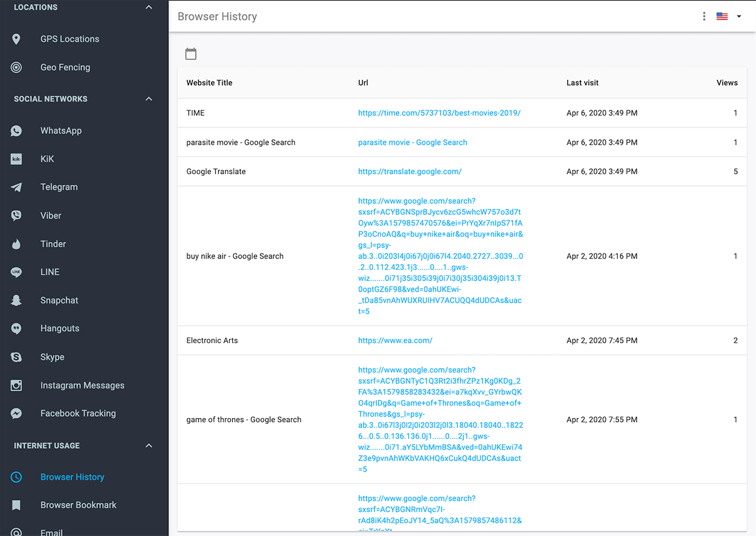Click the Tinder flame icon

[17, 244]
